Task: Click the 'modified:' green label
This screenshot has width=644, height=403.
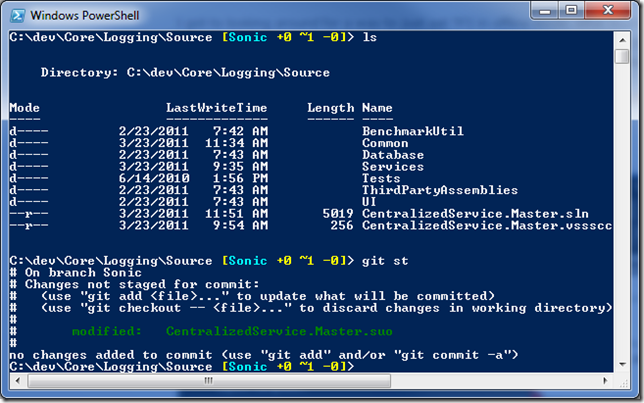Action: click(x=107, y=332)
